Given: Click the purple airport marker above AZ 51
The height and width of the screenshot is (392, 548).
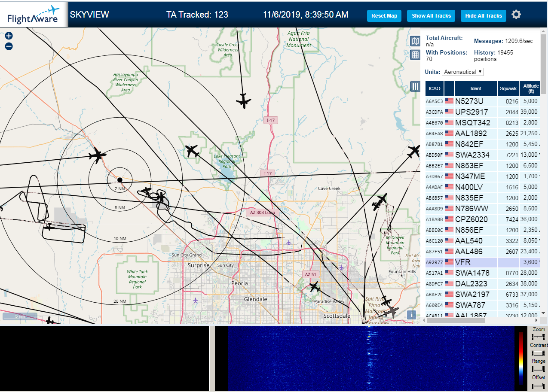Looking at the screenshot, I should coord(341,267).
